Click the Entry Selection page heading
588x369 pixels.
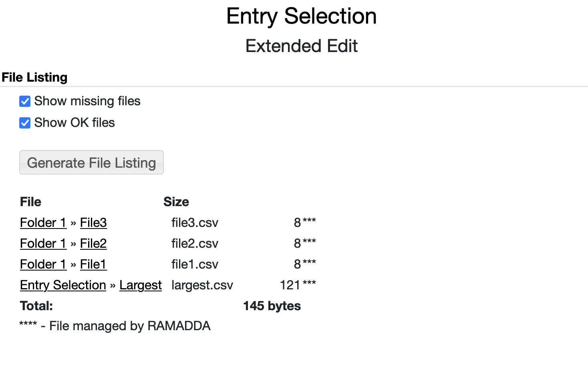301,16
